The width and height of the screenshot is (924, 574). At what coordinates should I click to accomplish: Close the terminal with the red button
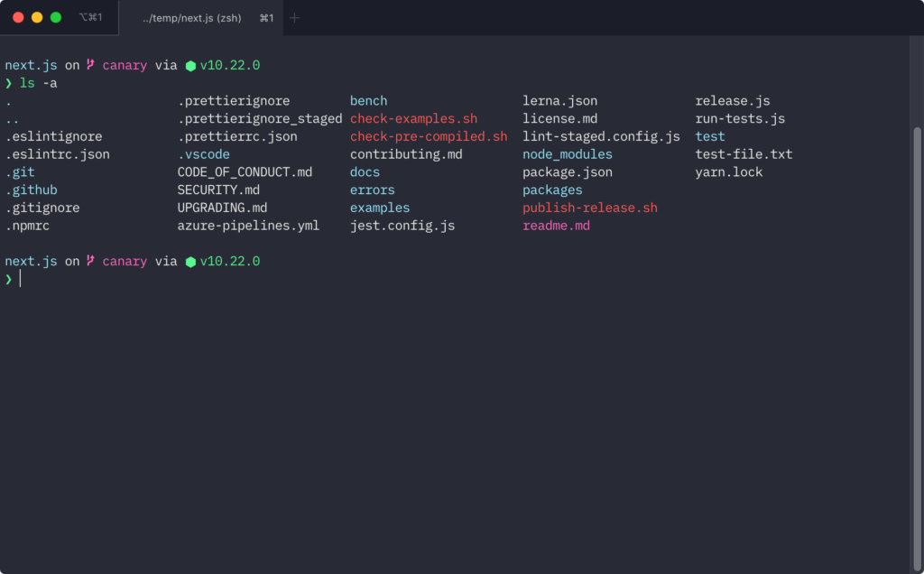18,17
